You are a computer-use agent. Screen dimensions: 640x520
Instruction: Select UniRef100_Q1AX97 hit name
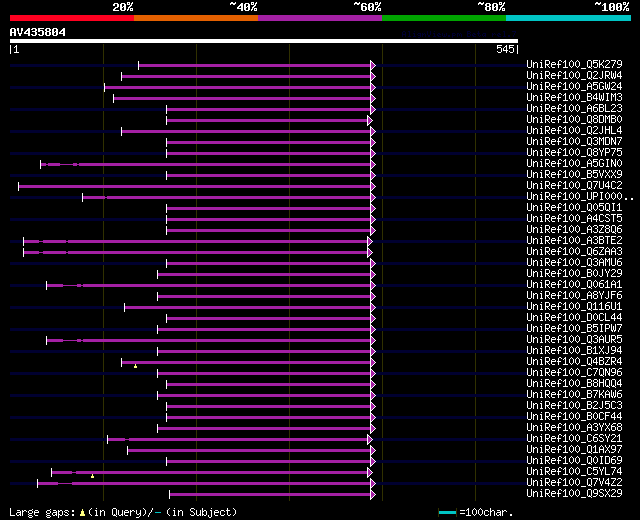[574, 450]
